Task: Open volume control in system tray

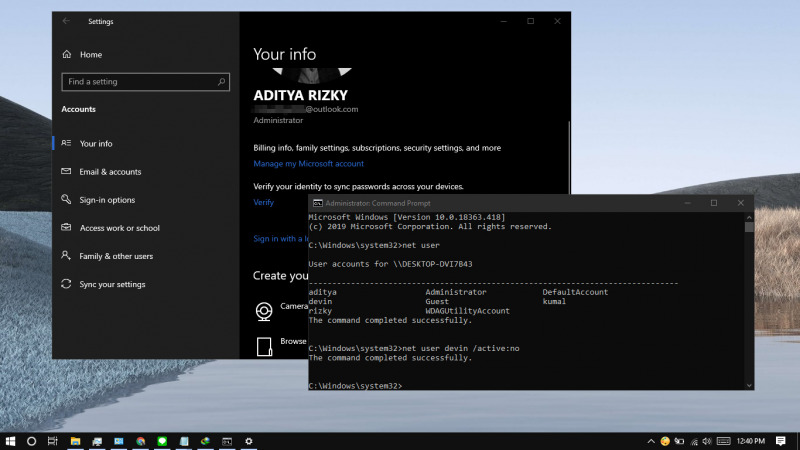Action: [x=707, y=441]
